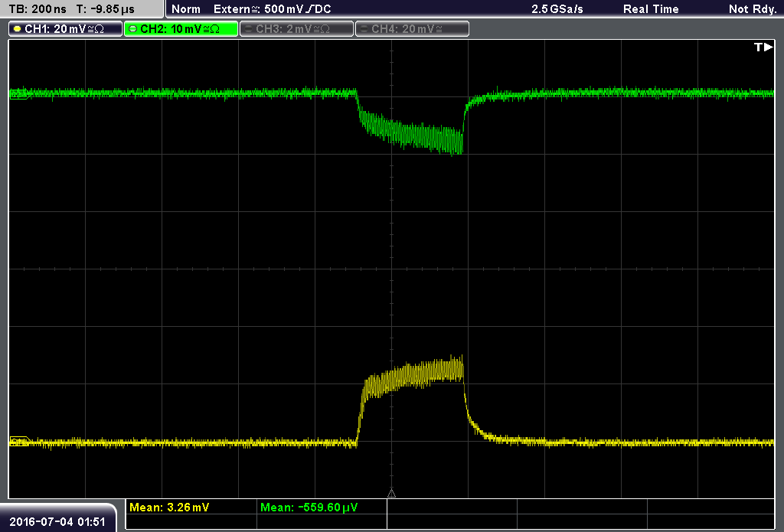This screenshot has height=532, width=784.
Task: Click the TB: 200 ns timebase field
Action: 38,9
